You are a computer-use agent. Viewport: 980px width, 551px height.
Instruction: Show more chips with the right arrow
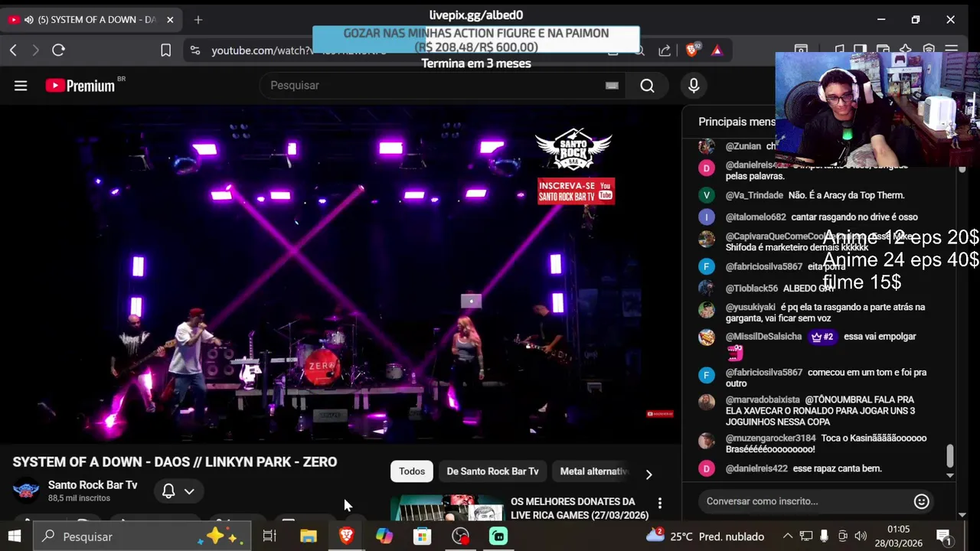click(x=648, y=474)
